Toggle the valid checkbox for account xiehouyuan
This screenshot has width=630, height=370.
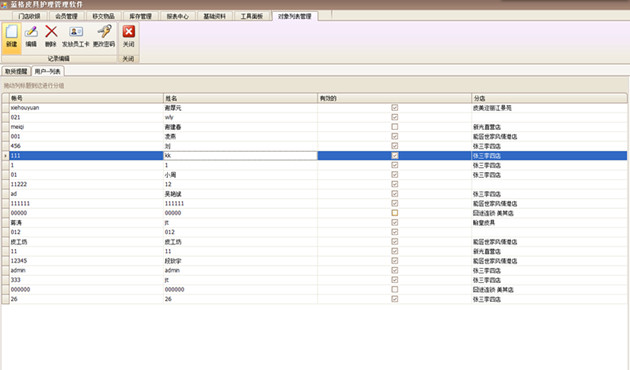click(x=395, y=108)
